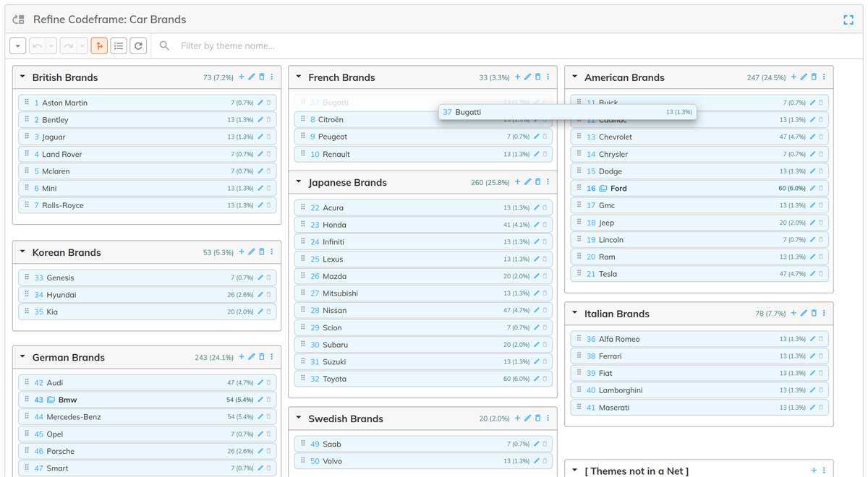Edit the Aston Martin theme
The width and height of the screenshot is (868, 477).
(x=260, y=103)
